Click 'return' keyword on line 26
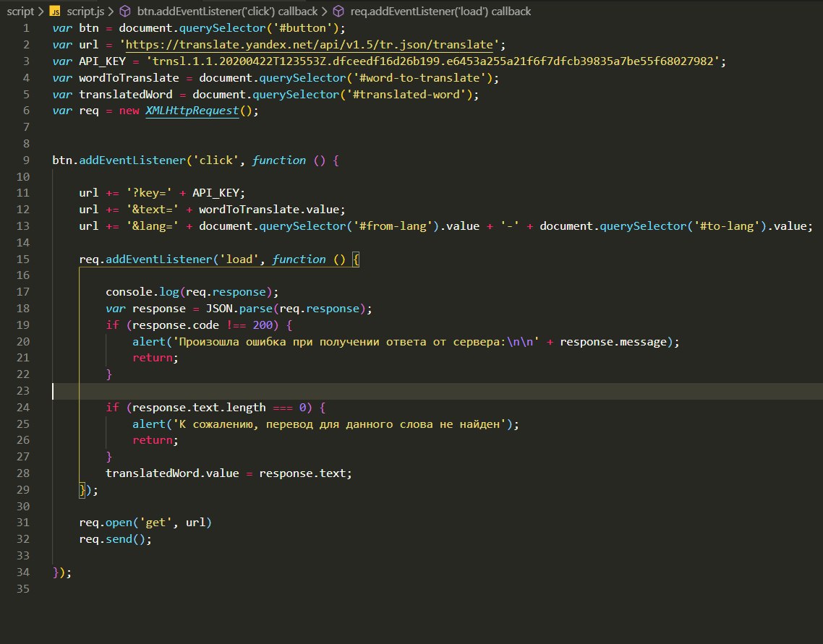The width and height of the screenshot is (823, 644). (152, 440)
